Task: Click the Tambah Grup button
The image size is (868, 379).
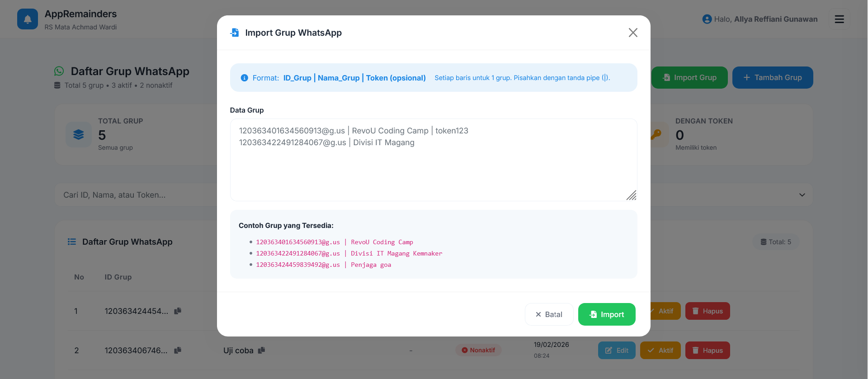Action: 773,77
